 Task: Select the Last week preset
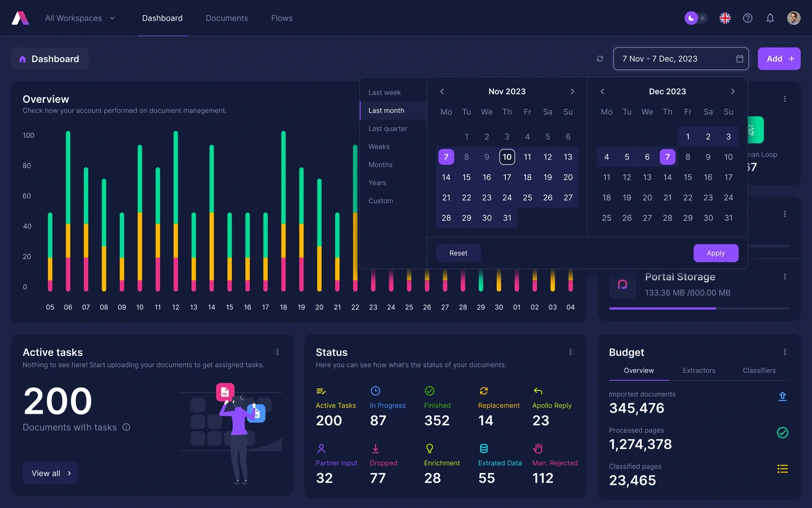393,93
